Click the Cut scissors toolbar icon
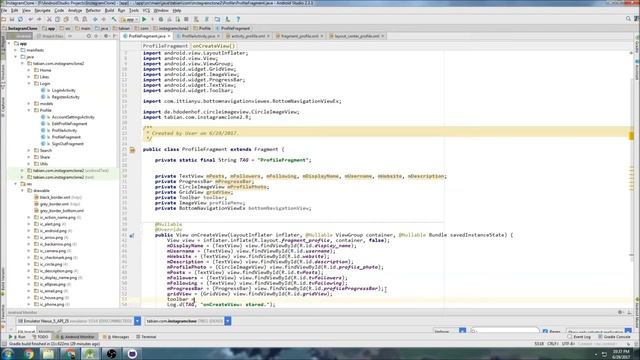 (x=49, y=19)
